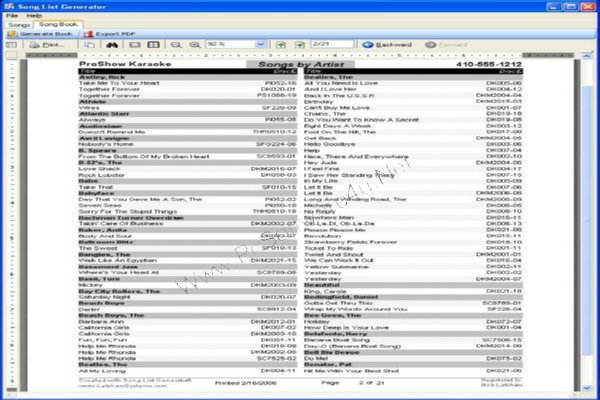Click 'Strawberry Fields Forever' song row

click(x=413, y=242)
